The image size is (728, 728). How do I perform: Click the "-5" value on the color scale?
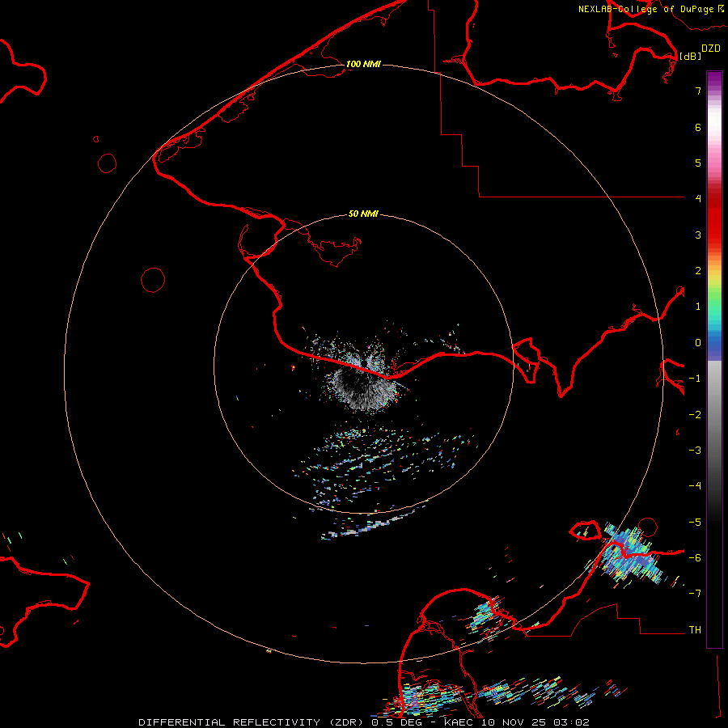coord(695,523)
